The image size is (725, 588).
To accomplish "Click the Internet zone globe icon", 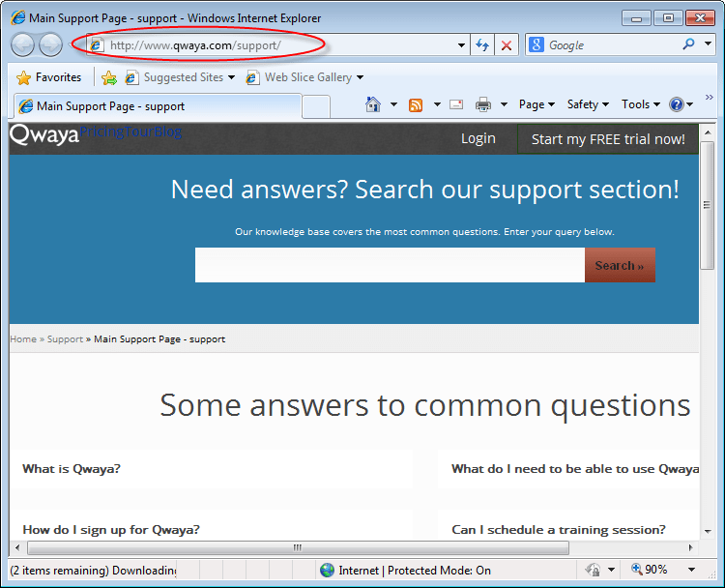I will pos(327,570).
